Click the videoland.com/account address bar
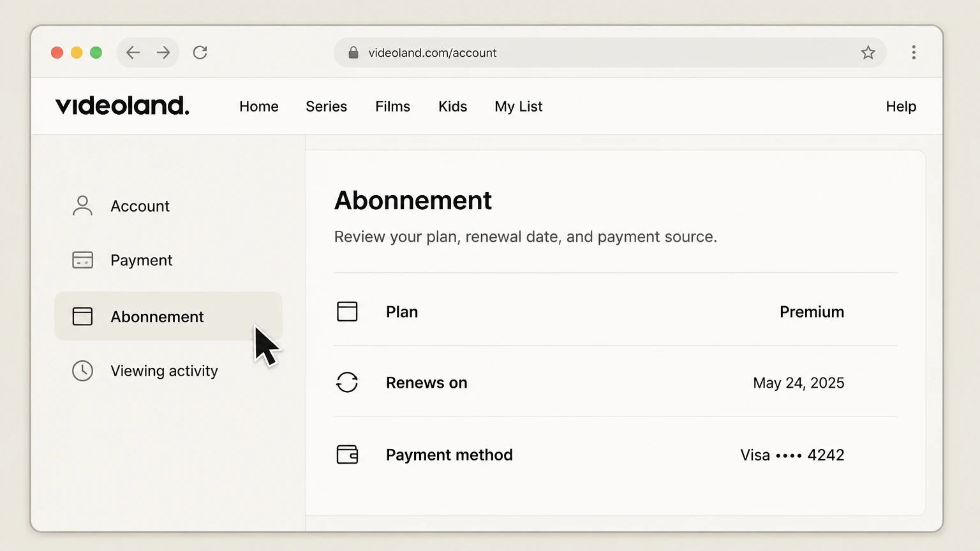 pos(610,52)
